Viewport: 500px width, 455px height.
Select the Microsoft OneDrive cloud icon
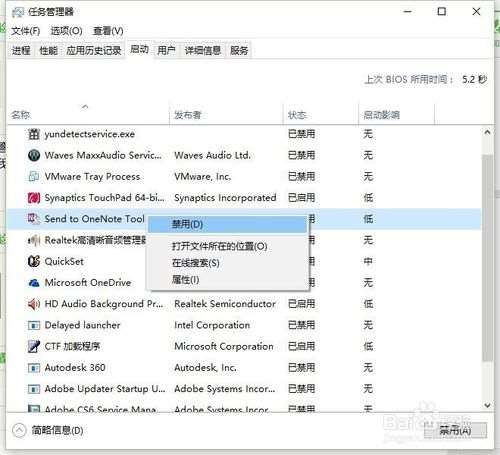[34, 283]
